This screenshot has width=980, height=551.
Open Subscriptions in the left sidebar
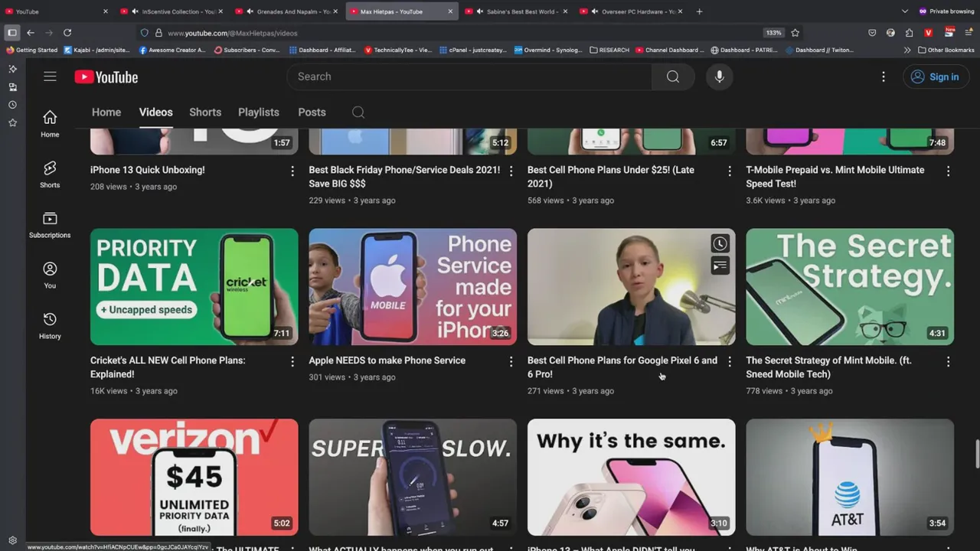point(50,224)
